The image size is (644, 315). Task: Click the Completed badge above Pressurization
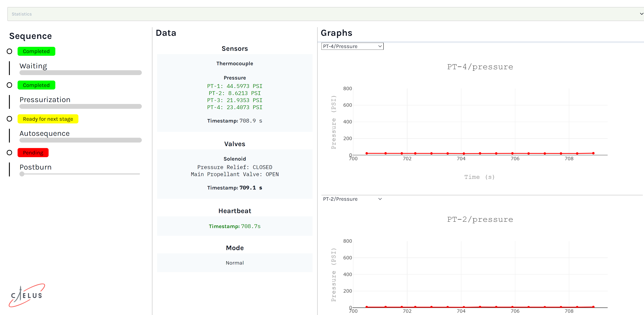[36, 85]
